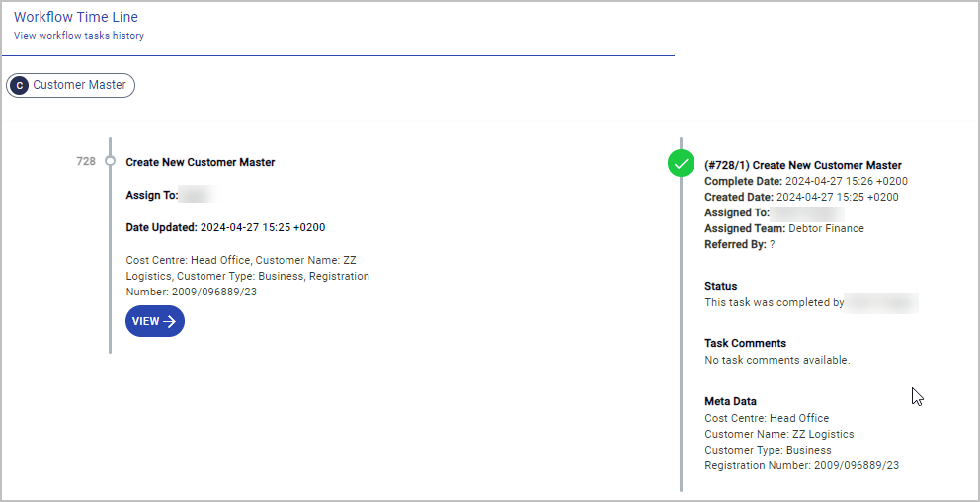
Task: Select the (#728/1) Create New Customer Master heading
Action: coord(802,165)
